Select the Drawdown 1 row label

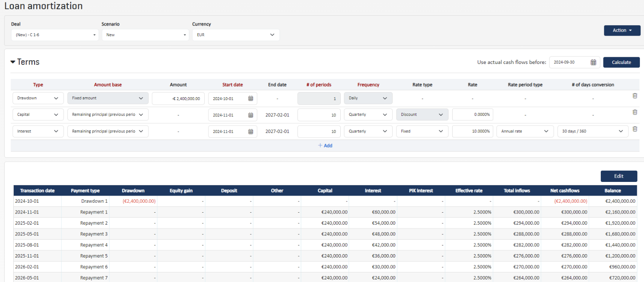[94, 201]
